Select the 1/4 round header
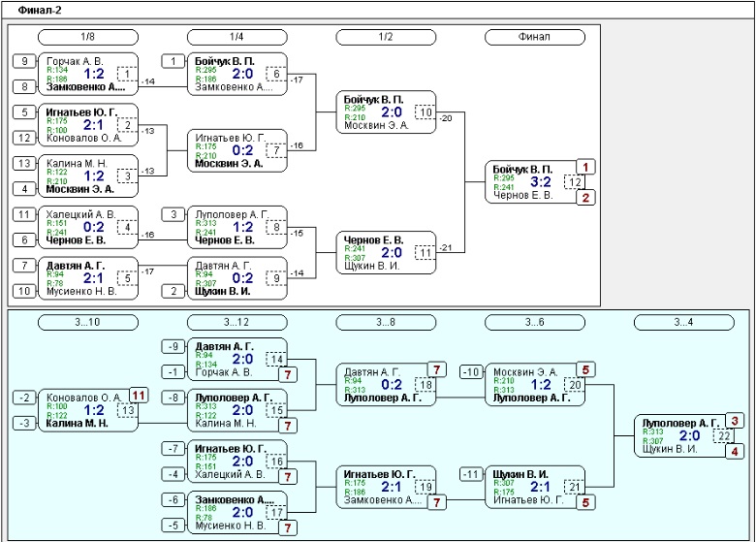This screenshot has height=542, width=756. point(236,37)
